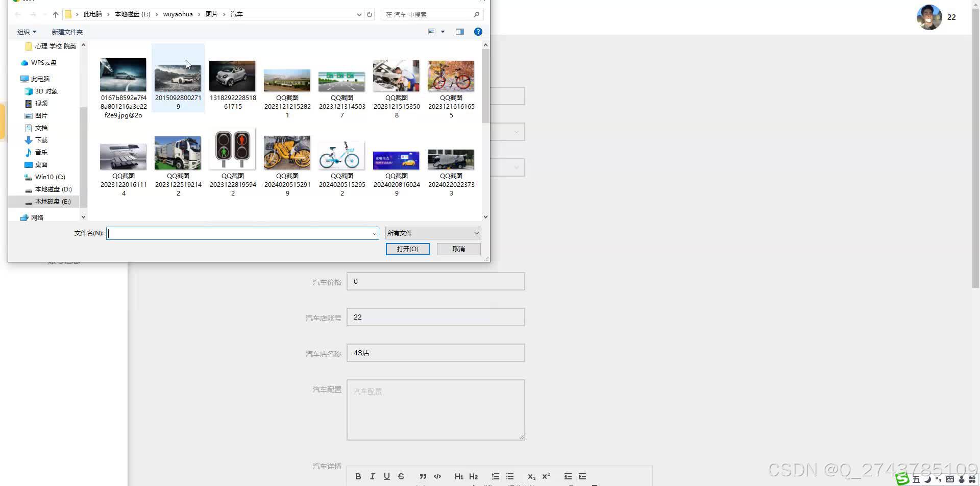Toggle the preview pane in the file dialog
980x486 pixels.
(460, 32)
